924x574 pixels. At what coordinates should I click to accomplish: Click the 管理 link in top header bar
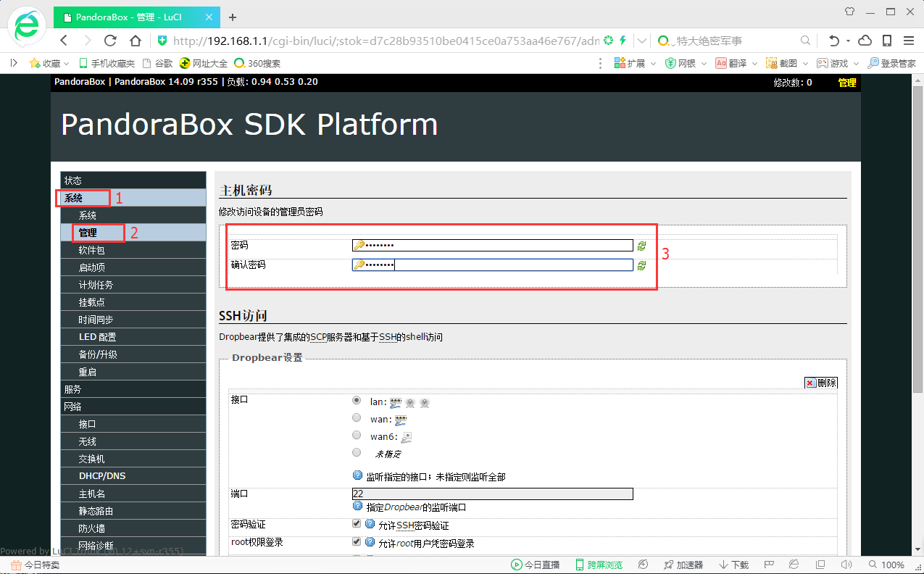tap(847, 83)
